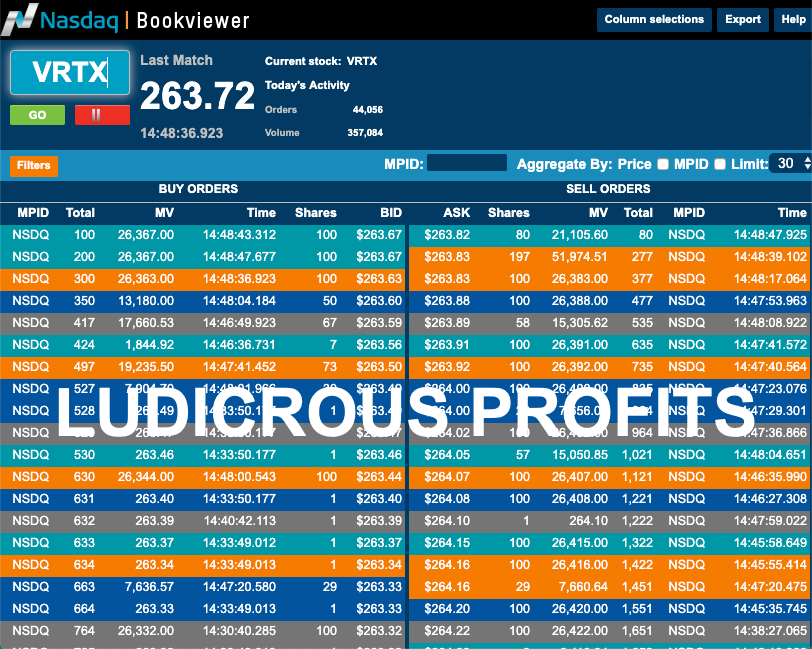Click ask price $264.05
Screen dimensions: 812x649
tap(447, 455)
